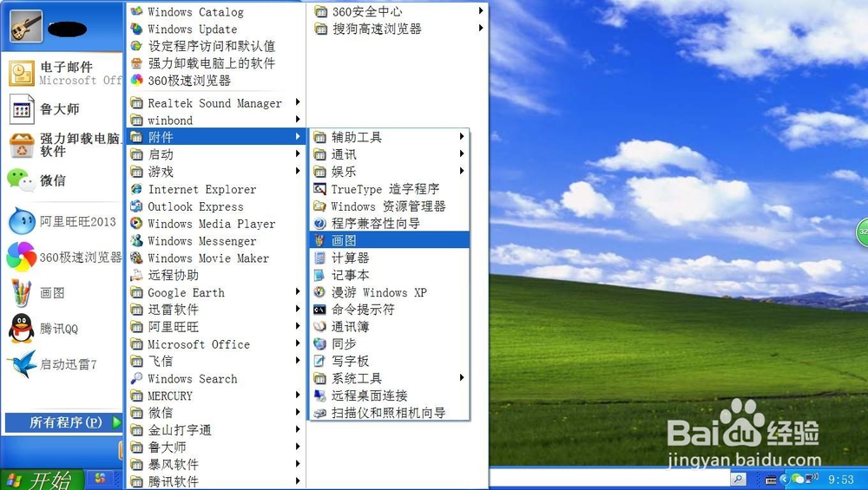Open 写字板 WordPad entry
This screenshot has height=490, width=868.
[x=389, y=361]
